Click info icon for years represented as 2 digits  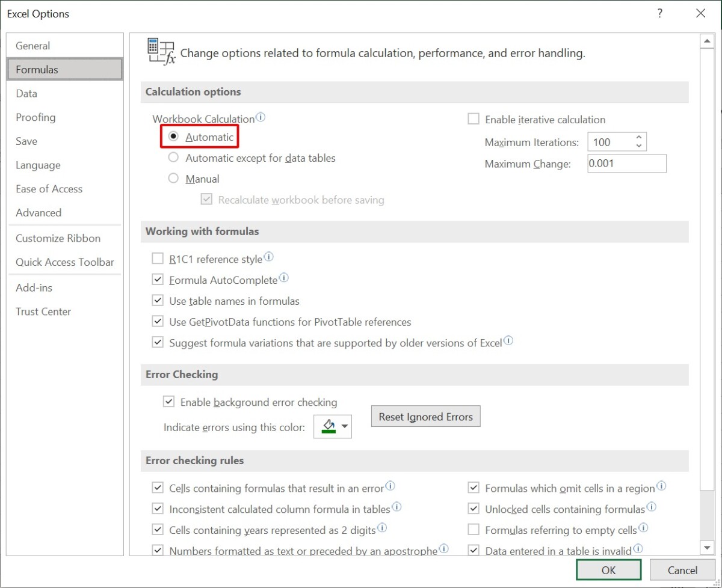pyautogui.click(x=381, y=528)
